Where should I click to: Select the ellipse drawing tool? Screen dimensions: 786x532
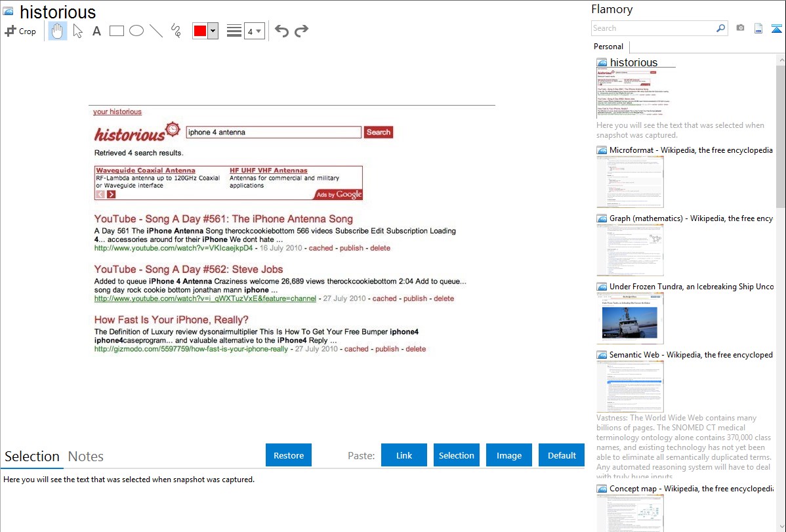[x=136, y=31]
